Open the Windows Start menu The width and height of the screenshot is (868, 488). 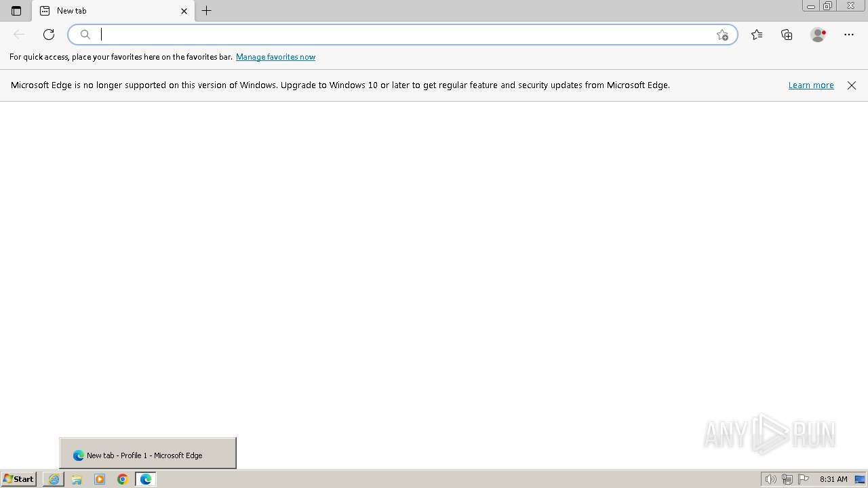point(18,479)
